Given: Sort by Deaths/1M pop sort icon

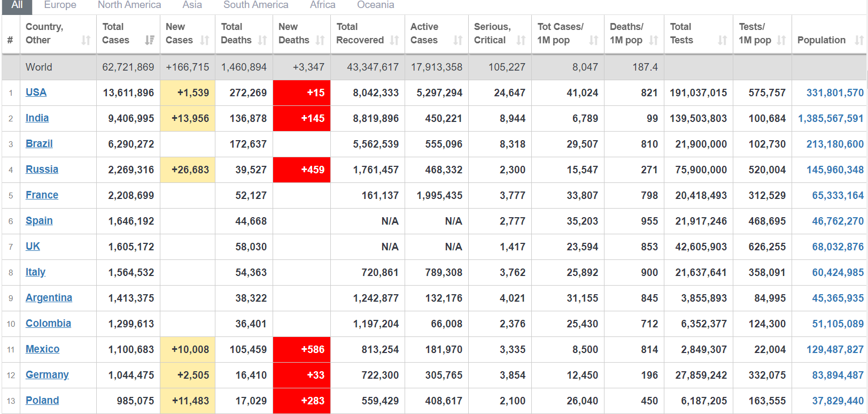Looking at the screenshot, I should [653, 40].
